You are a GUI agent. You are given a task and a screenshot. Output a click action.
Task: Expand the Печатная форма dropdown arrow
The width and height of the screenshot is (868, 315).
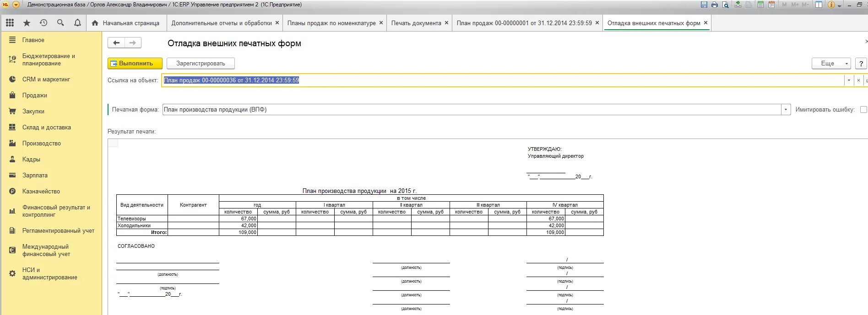[x=786, y=110]
